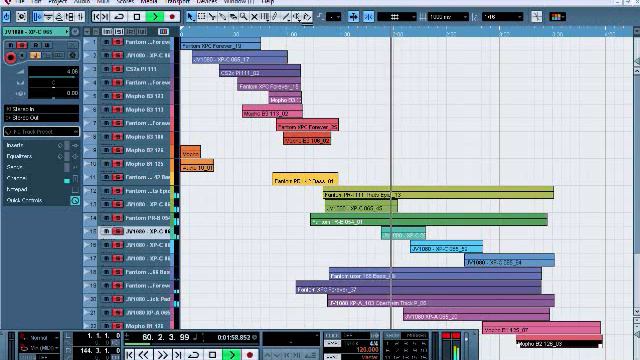640x360 pixels.
Task: Click Rewind in the transport panel
Action: [144, 355]
